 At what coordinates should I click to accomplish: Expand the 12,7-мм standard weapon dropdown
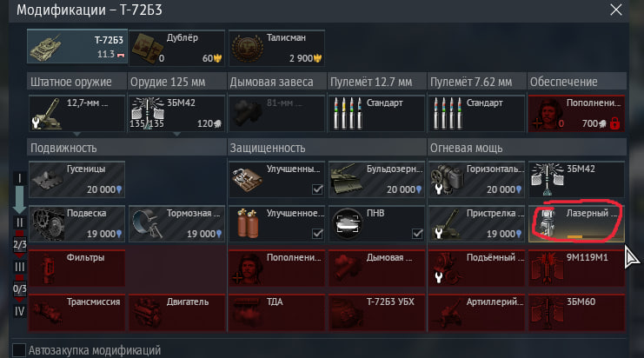[x=76, y=134]
